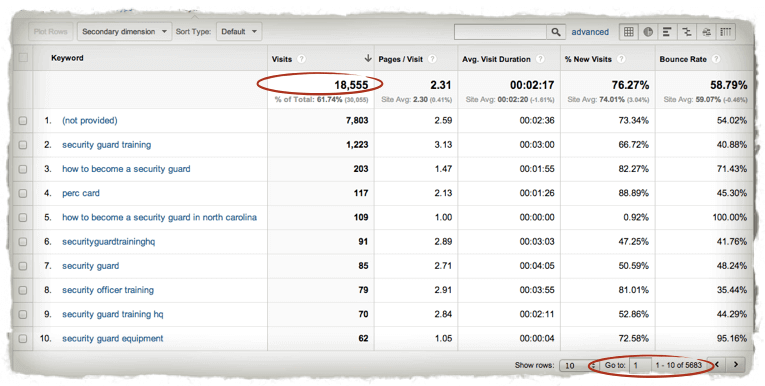Sort by % New Visits header
This screenshot has height=386, width=765.
click(x=588, y=59)
